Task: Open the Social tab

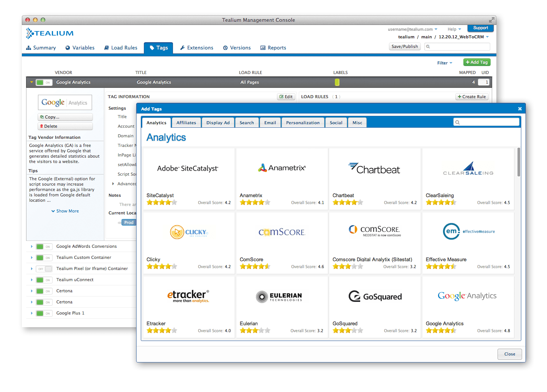Action: click(x=336, y=123)
